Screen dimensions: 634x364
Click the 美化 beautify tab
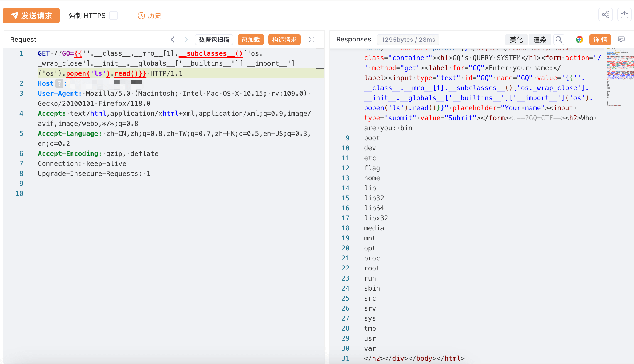[x=516, y=40]
